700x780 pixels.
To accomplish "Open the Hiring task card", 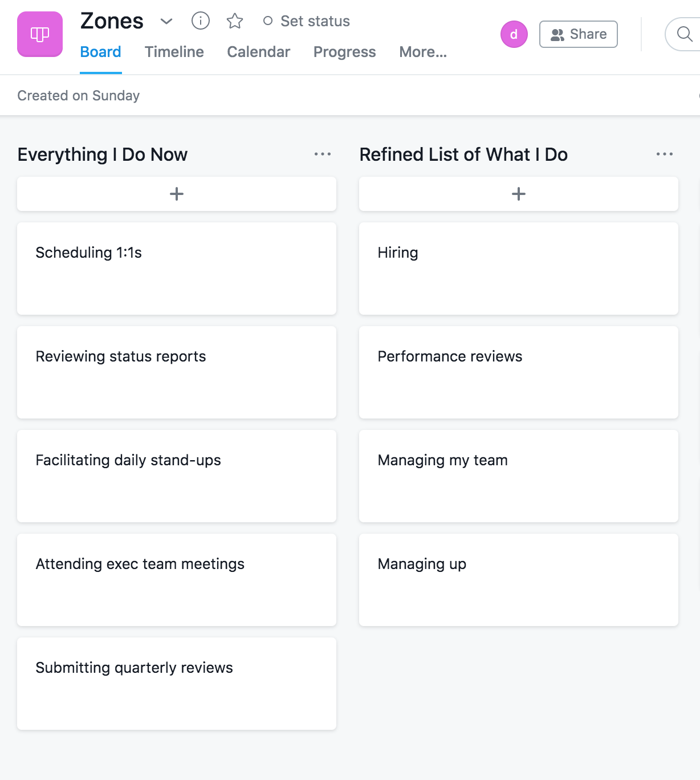I will [x=518, y=268].
